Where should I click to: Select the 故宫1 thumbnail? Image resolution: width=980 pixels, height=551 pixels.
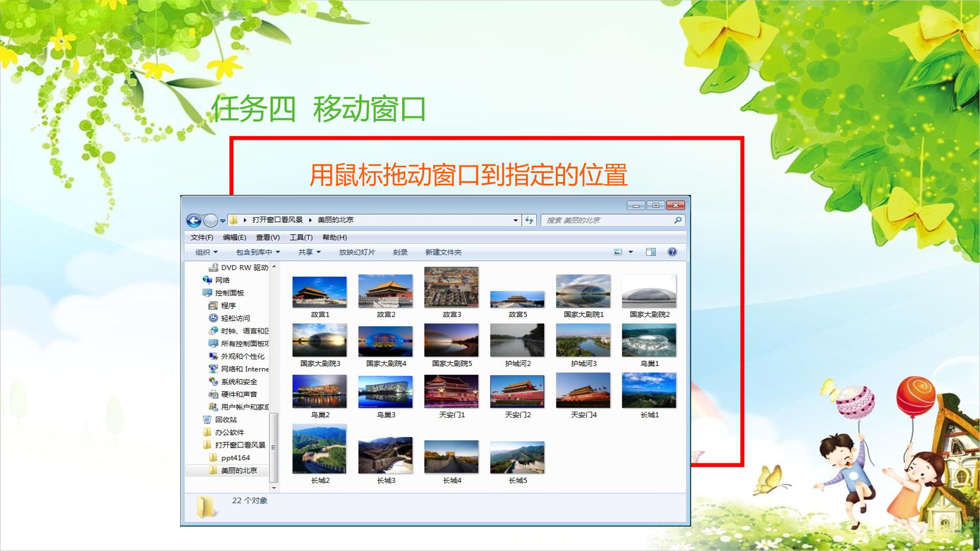[320, 292]
